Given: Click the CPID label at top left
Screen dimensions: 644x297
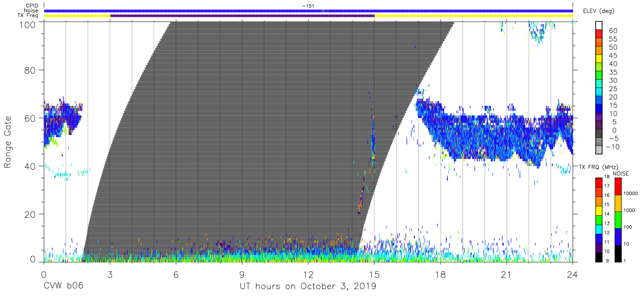Looking at the screenshot, I should click(32, 6).
